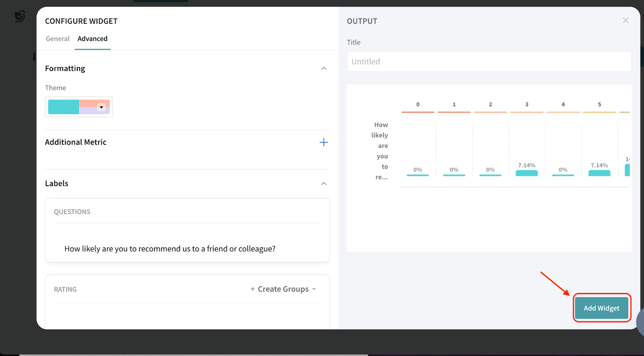The width and height of the screenshot is (644, 356).
Task: Click the teal color in Theme swatch
Action: click(x=63, y=107)
